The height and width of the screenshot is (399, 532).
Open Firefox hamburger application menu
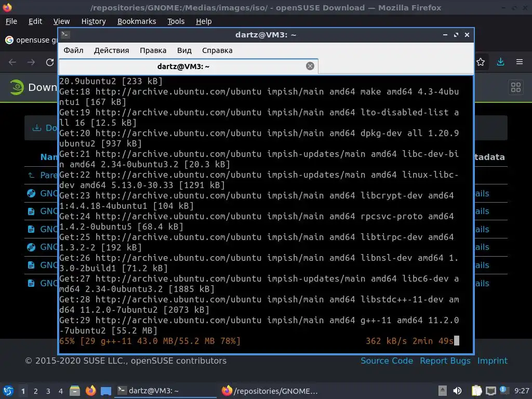click(x=520, y=62)
